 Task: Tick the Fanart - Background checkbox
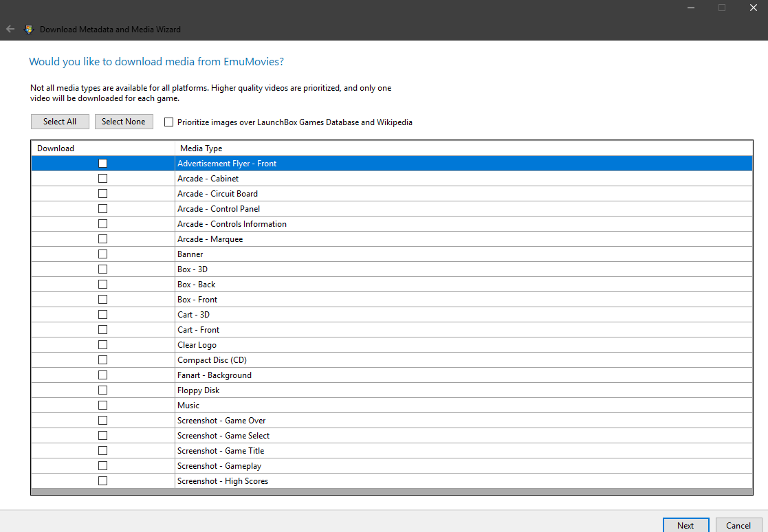pos(103,375)
